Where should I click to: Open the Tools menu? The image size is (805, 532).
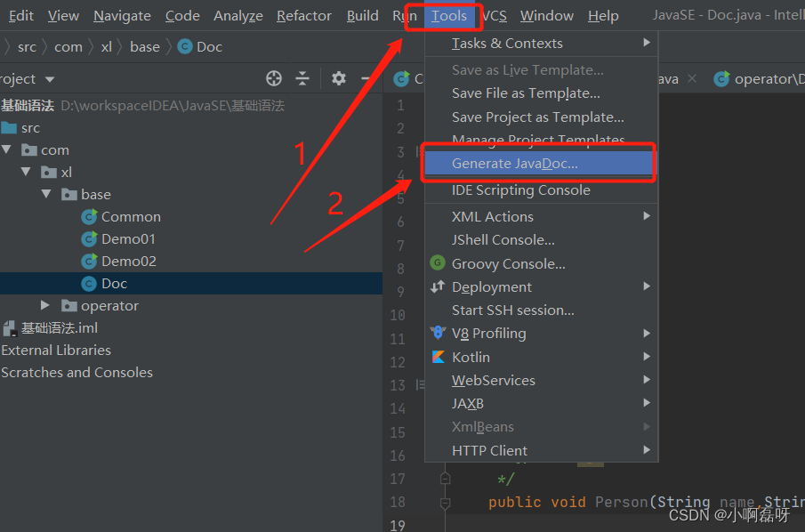[x=448, y=16]
